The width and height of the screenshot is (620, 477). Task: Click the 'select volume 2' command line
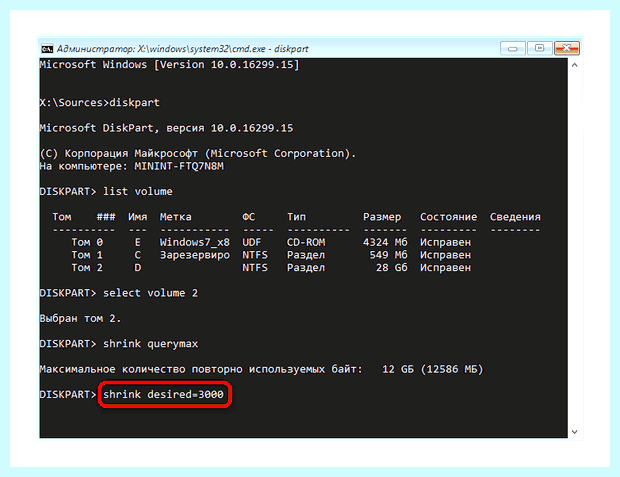[119, 293]
